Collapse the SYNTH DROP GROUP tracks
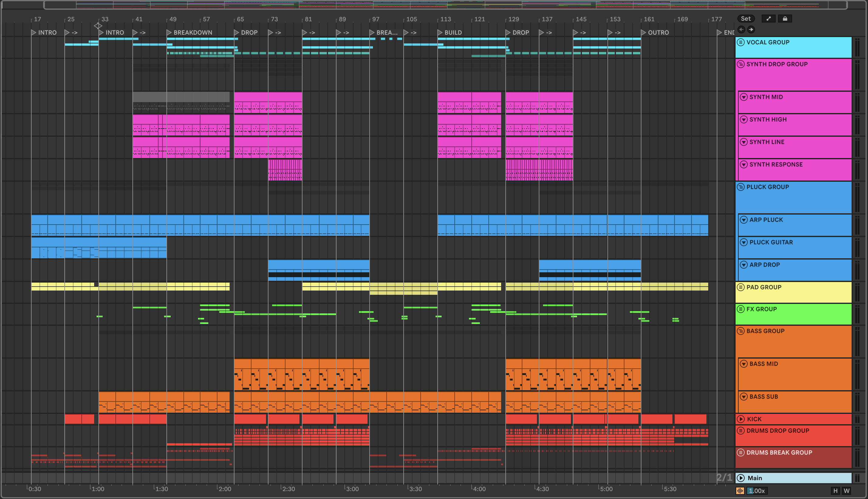The image size is (868, 499). pos(741,64)
